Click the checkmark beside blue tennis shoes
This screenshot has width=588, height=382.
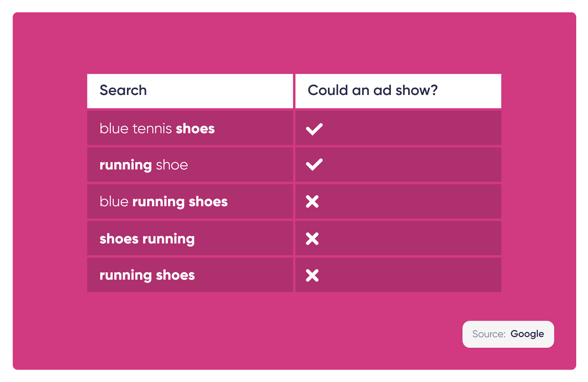point(314,129)
